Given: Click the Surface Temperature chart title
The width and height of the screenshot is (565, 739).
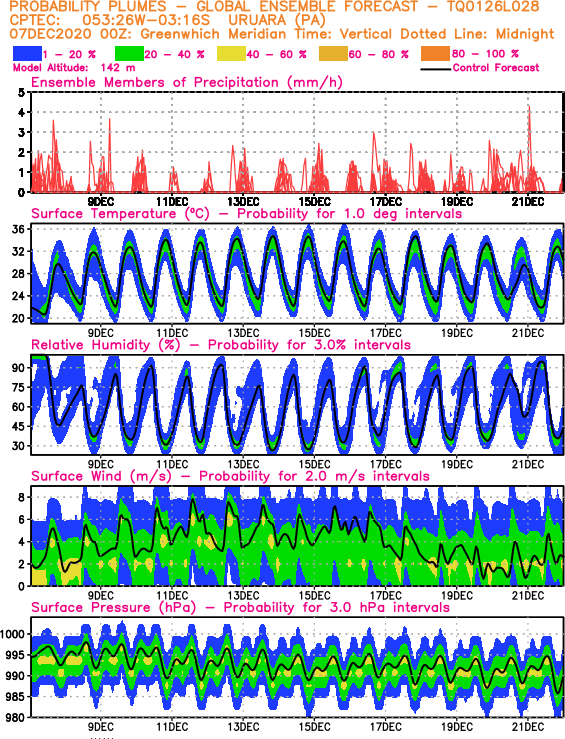Looking at the screenshot, I should coord(246,213).
